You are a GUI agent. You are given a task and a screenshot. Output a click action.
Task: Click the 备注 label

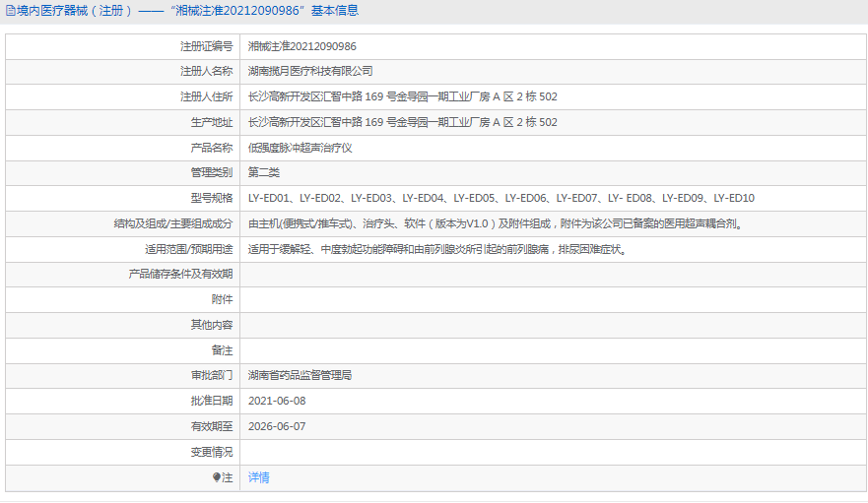222,350
